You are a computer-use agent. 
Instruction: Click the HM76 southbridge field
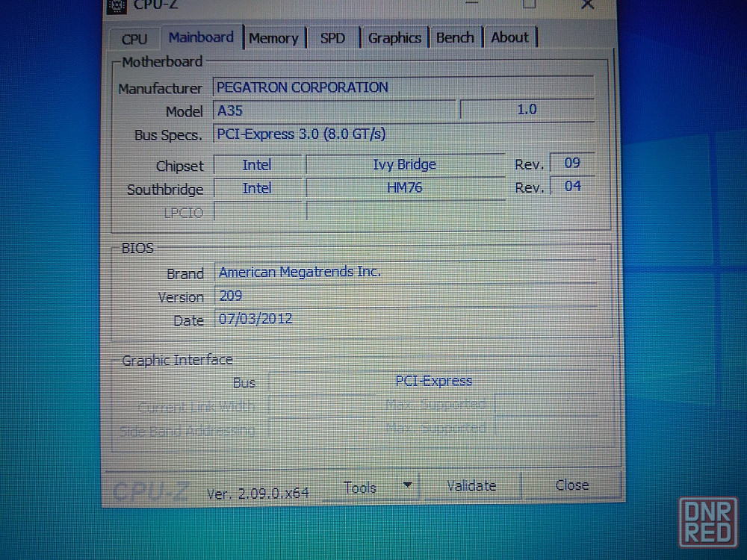405,187
